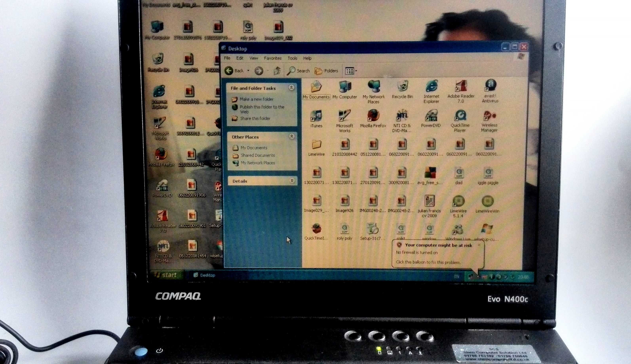Viewport: 631px width, 364px height.
Task: Select My Computer on the background desktop
Action: tap(157, 30)
